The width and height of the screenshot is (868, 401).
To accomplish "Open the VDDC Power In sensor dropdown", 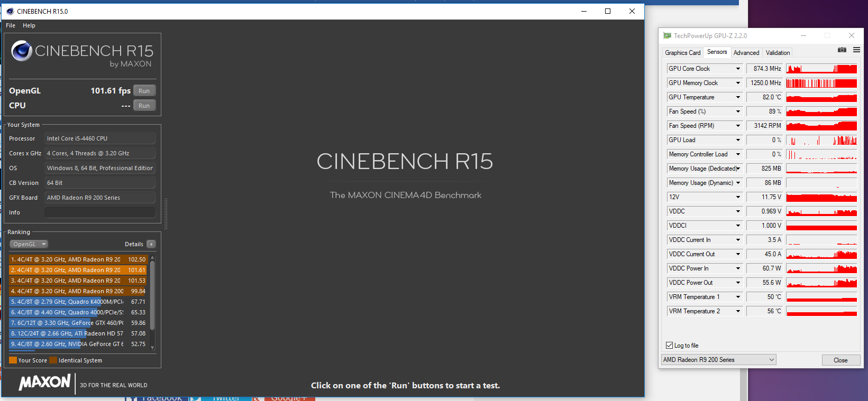I will pyautogui.click(x=738, y=268).
